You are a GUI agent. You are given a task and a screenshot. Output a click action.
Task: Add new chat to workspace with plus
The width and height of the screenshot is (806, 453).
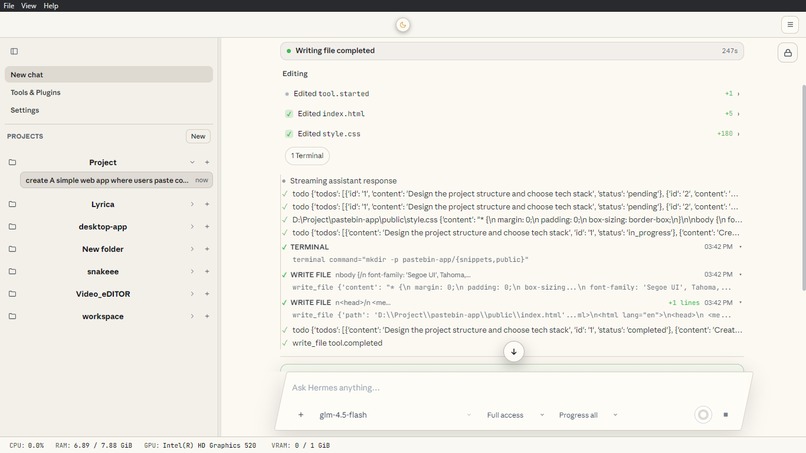[207, 316]
